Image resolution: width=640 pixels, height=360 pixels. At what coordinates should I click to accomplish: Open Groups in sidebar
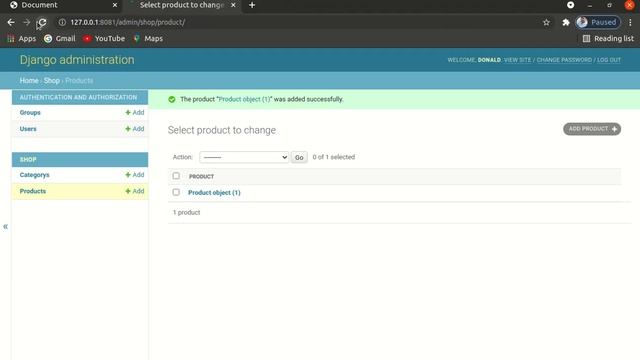30,112
